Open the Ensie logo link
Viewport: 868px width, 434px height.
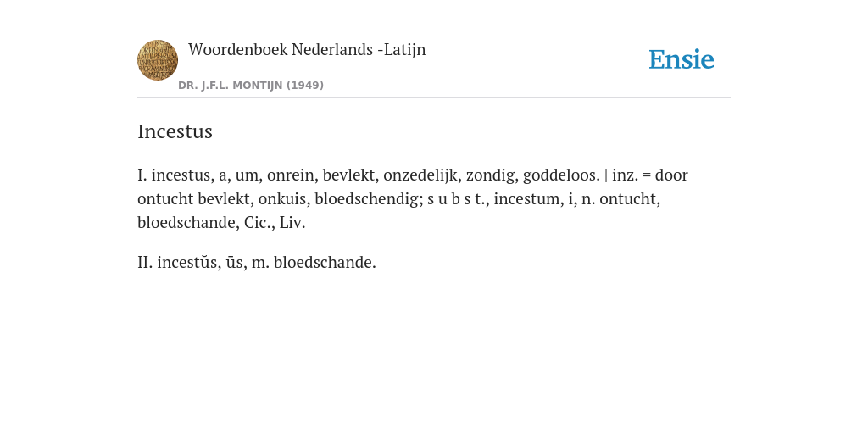682,59
